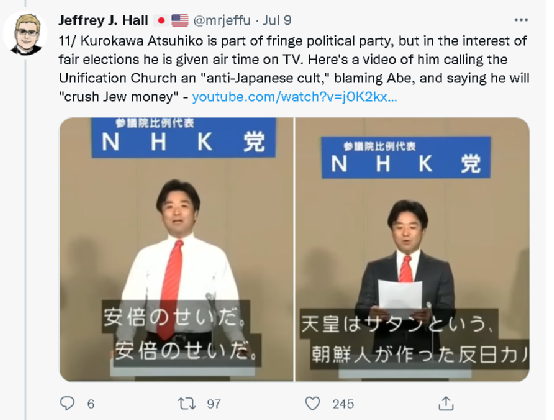Like the tweet with the heart icon
554x420 pixels.
(312, 403)
